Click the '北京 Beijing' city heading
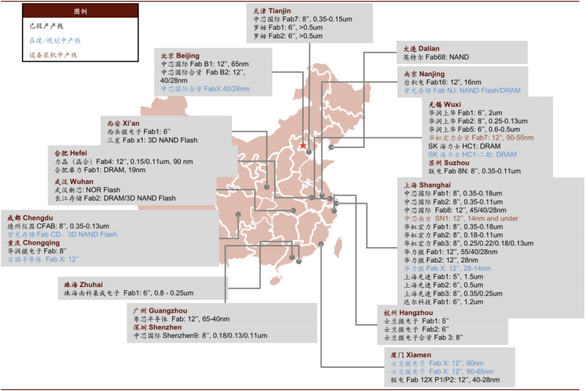 [x=180, y=56]
